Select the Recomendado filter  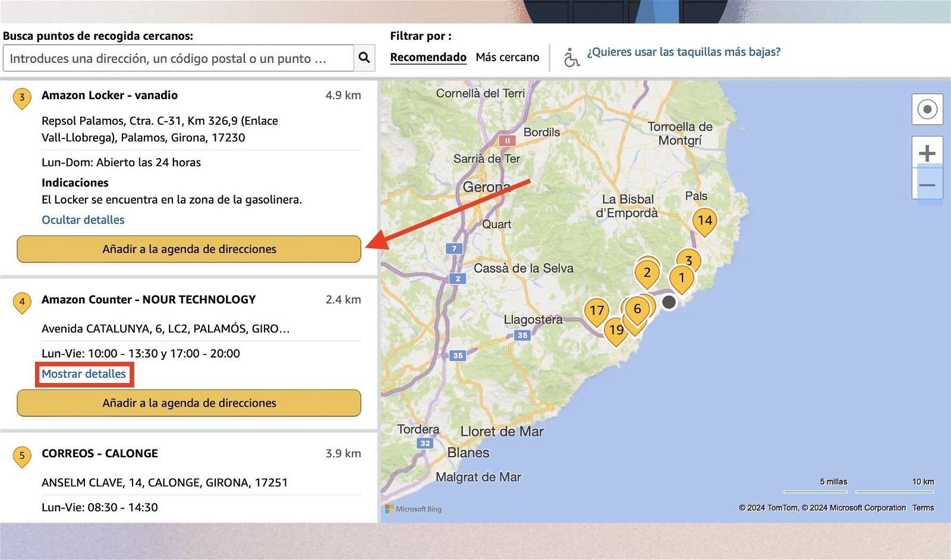(x=428, y=57)
